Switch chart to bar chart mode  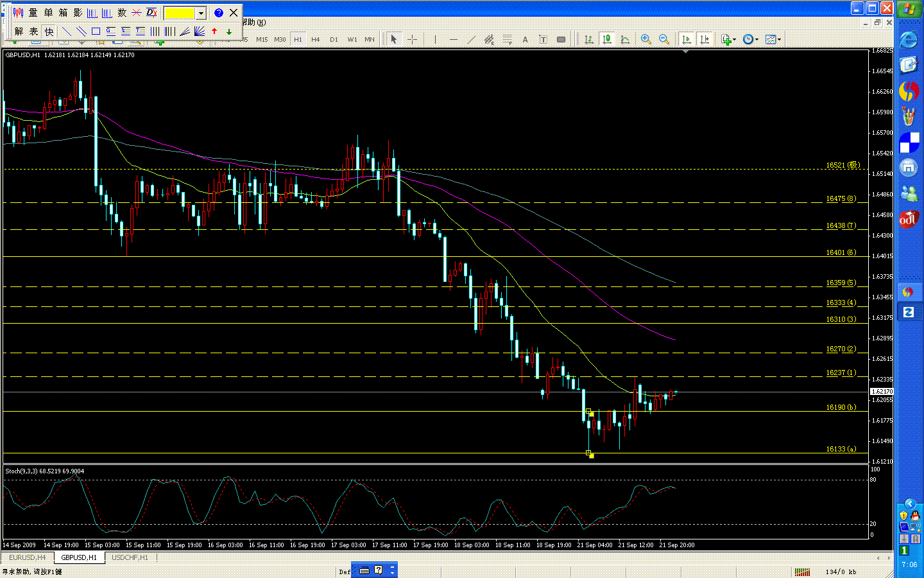(588, 39)
